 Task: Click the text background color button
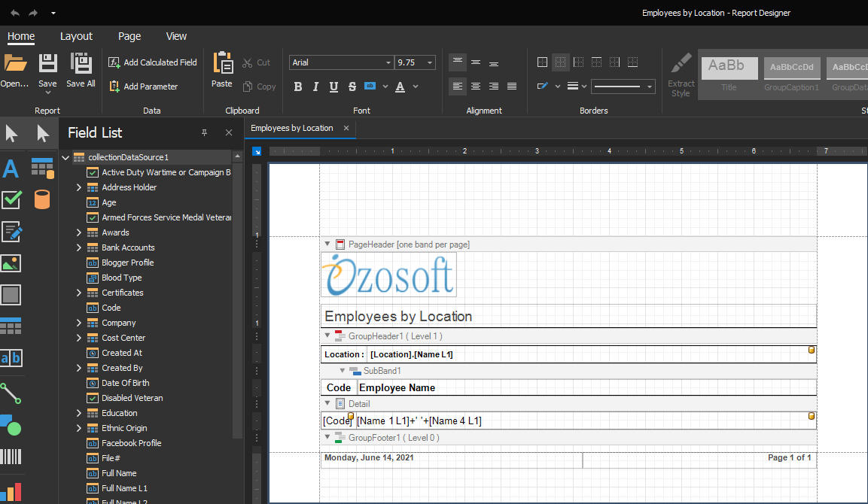coord(370,87)
